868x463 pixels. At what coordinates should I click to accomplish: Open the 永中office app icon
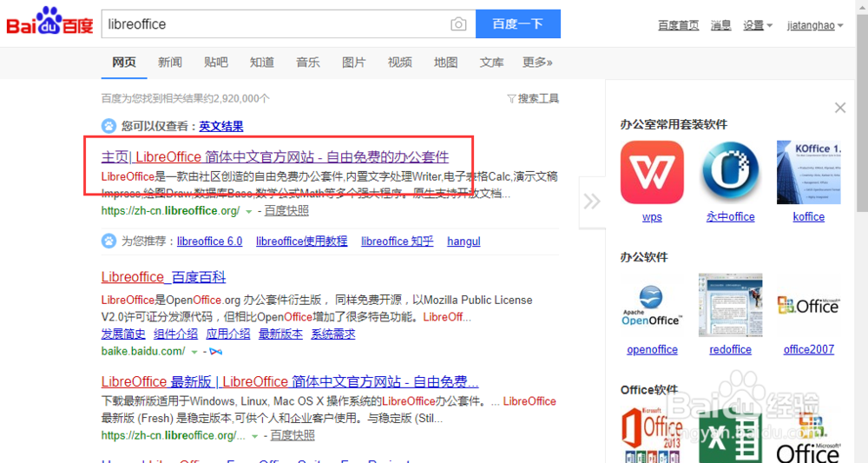click(730, 172)
